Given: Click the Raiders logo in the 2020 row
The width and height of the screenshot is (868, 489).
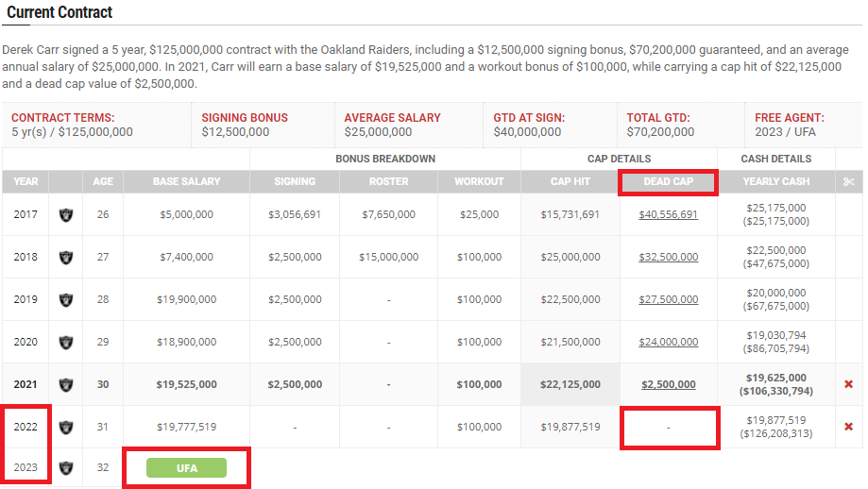Looking at the screenshot, I should click(65, 342).
